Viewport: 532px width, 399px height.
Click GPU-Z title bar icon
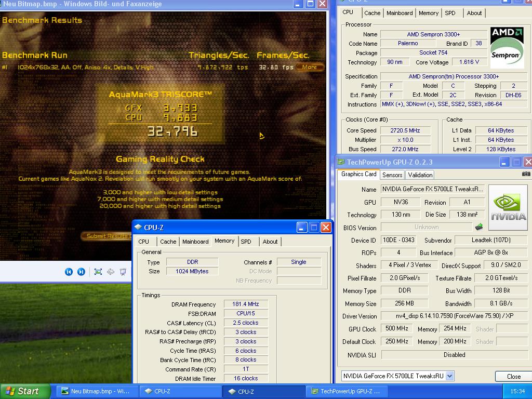(341, 162)
